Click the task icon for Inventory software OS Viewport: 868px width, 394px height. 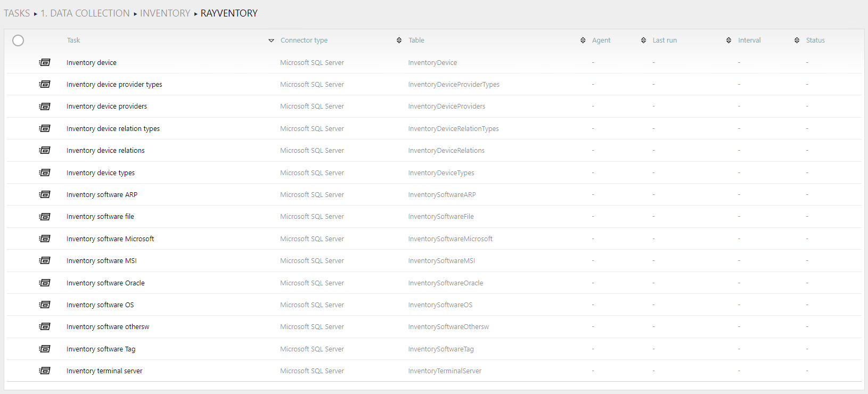tap(45, 305)
